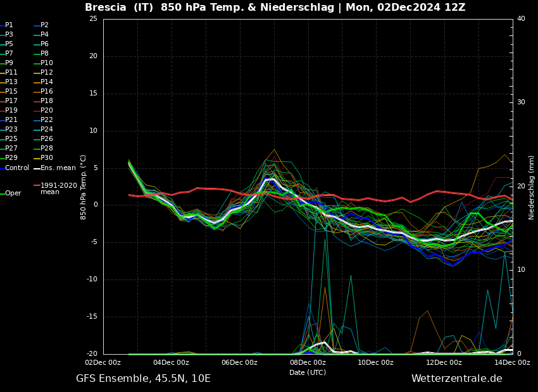Select the 04Dec 00z date tick label

172,362
